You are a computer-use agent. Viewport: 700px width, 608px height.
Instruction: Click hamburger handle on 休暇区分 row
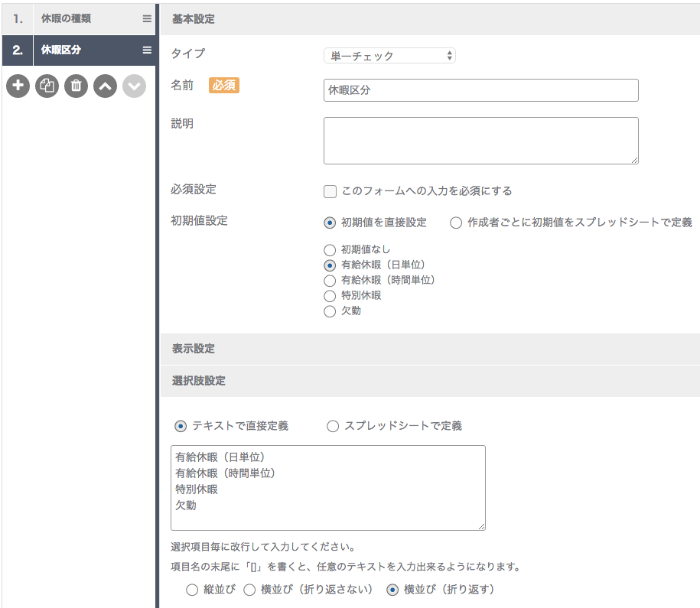(x=147, y=50)
